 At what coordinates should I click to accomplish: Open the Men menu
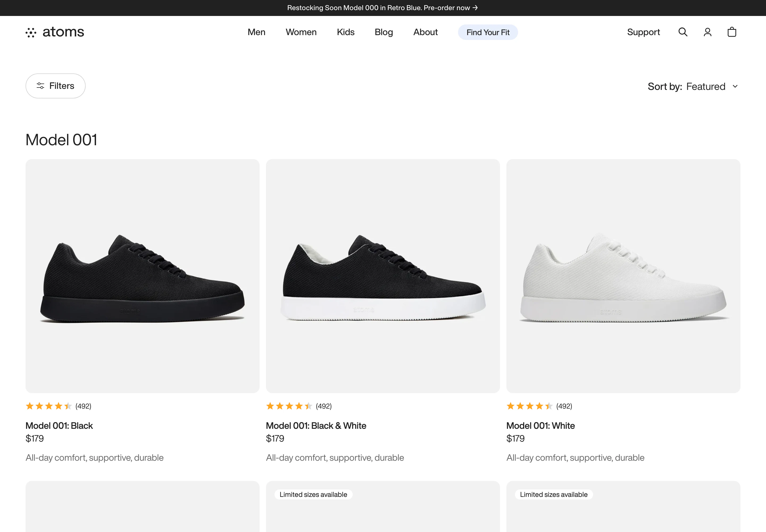(256, 32)
